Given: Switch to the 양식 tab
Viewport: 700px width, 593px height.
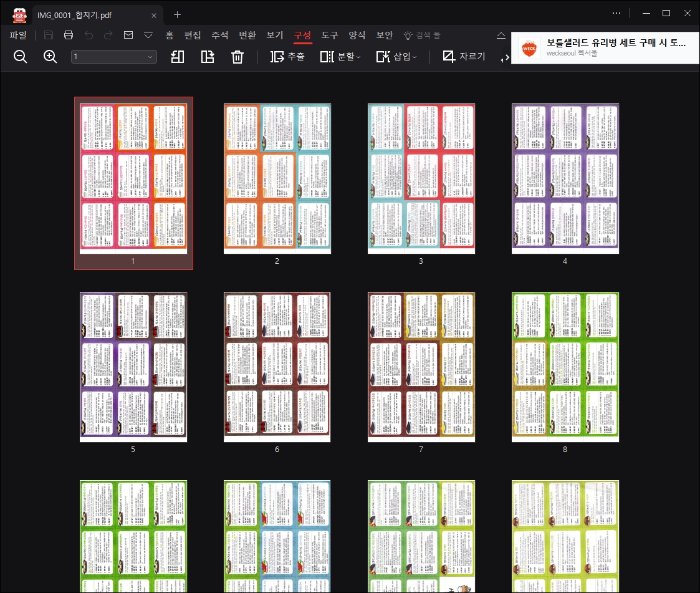Looking at the screenshot, I should (x=357, y=36).
